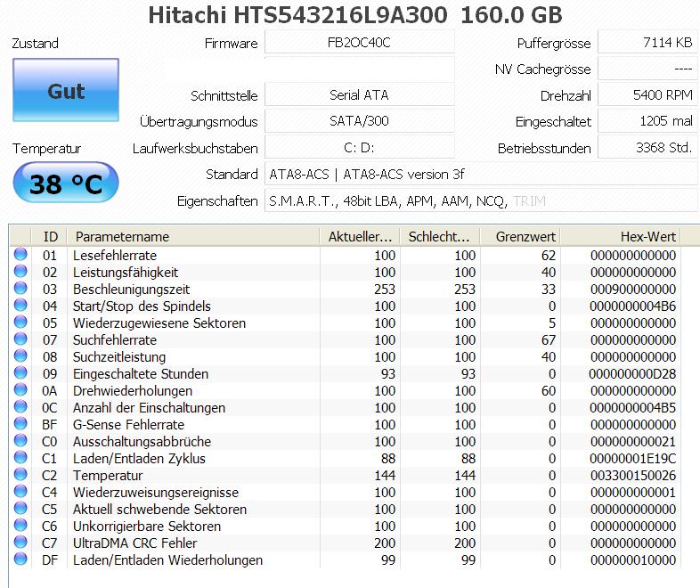Select hex value 000000000001 of Wiederzuweisungsereignisse
This screenshot has width=700, height=588.
[x=632, y=493]
